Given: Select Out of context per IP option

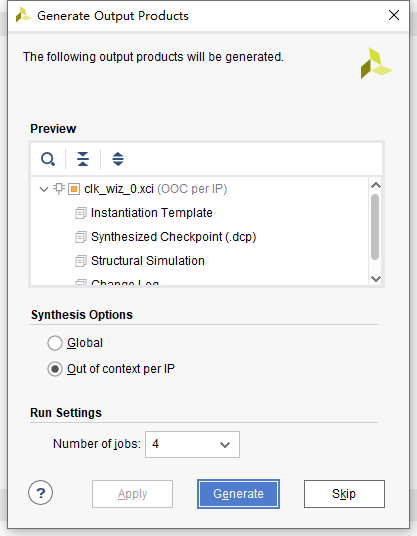Looking at the screenshot, I should tap(55, 369).
